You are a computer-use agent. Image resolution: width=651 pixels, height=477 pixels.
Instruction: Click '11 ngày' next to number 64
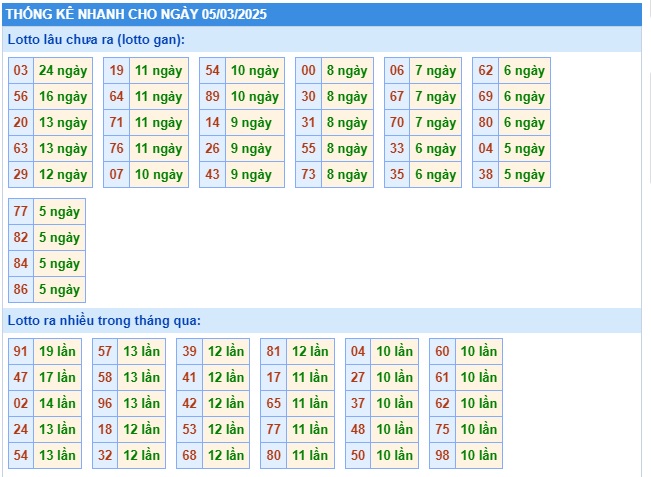click(159, 96)
